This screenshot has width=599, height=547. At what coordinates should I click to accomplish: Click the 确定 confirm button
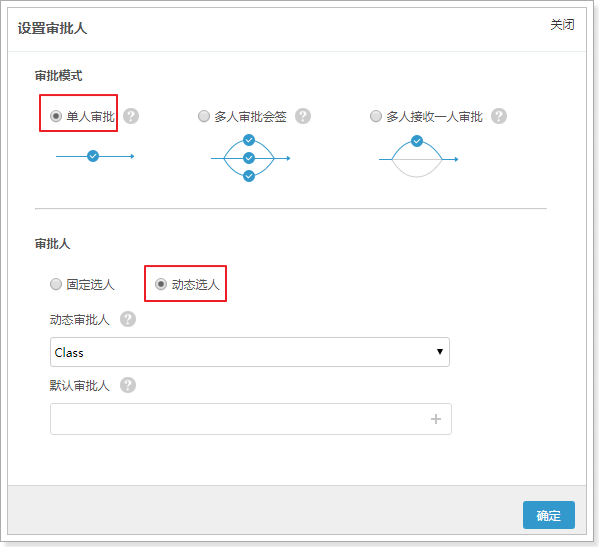pos(549,515)
